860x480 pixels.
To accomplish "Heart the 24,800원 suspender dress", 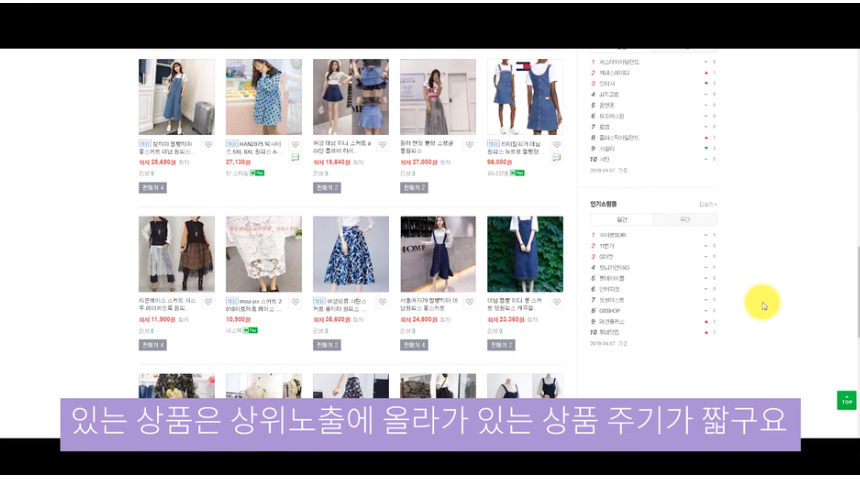I will click(x=469, y=302).
